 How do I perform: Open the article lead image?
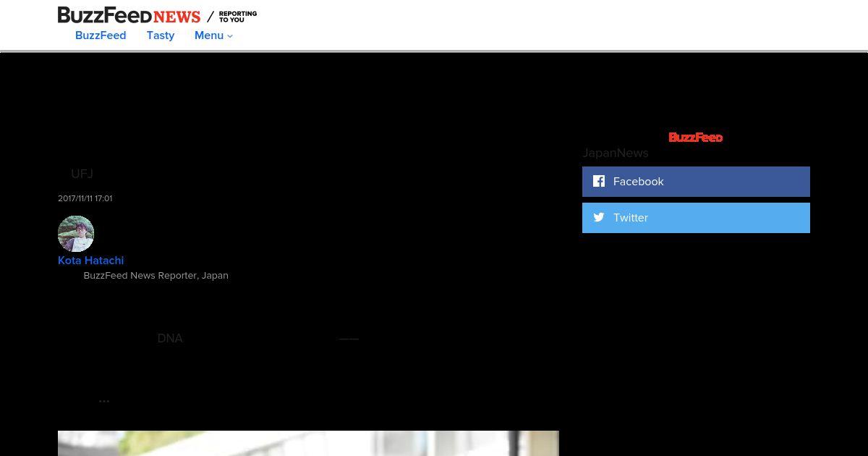[x=308, y=443]
